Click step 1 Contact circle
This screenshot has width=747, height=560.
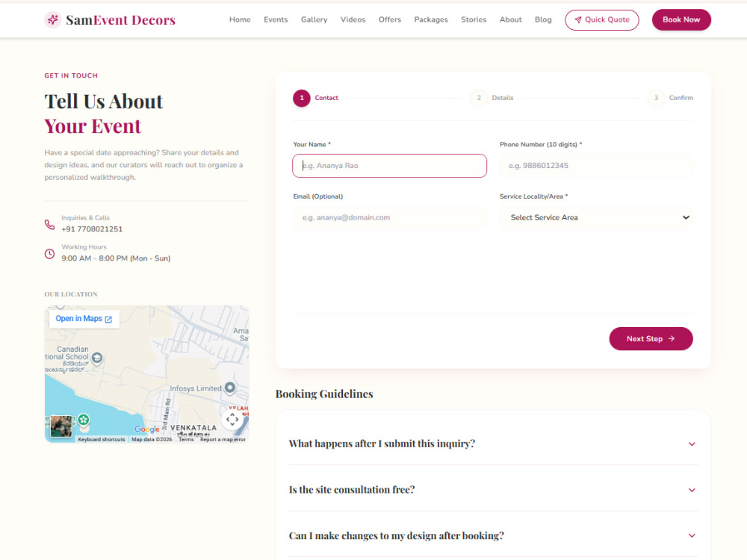pyautogui.click(x=302, y=98)
